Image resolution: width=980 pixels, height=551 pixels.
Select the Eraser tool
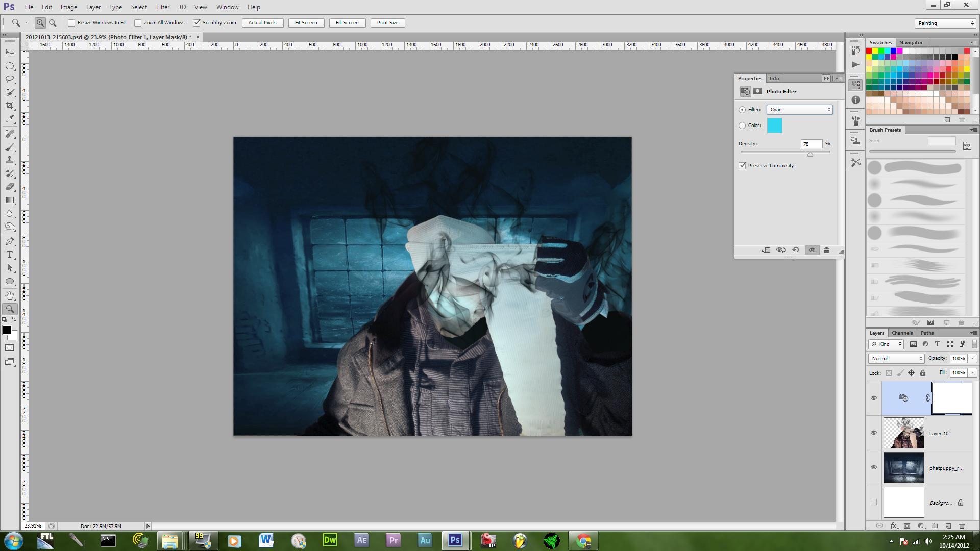point(10,187)
